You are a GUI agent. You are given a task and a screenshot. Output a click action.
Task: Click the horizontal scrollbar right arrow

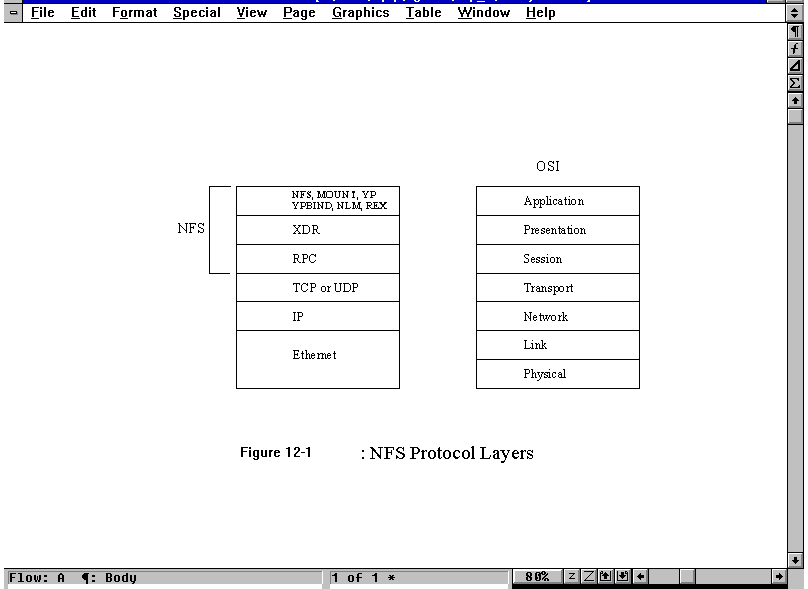point(780,577)
